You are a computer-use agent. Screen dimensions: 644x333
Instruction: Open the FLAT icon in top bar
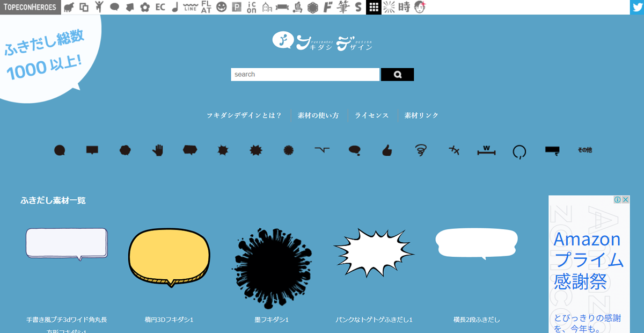[x=206, y=7]
